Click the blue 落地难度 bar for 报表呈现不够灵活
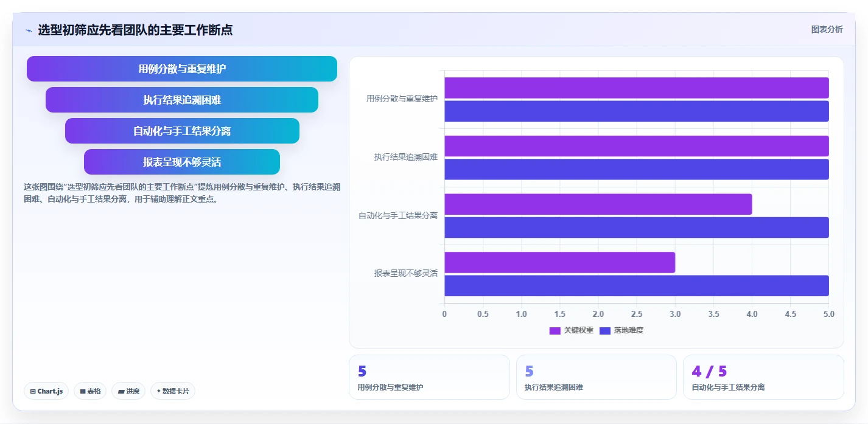The height and width of the screenshot is (424, 868). click(x=637, y=286)
